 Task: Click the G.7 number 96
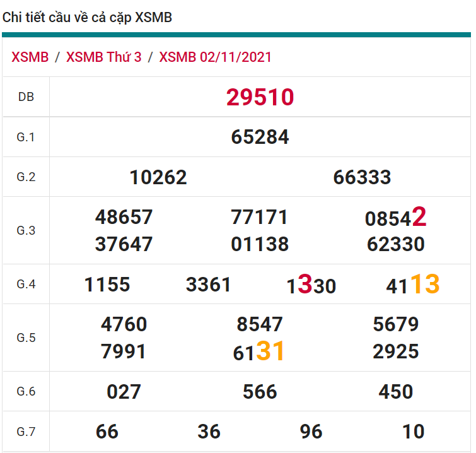311,432
